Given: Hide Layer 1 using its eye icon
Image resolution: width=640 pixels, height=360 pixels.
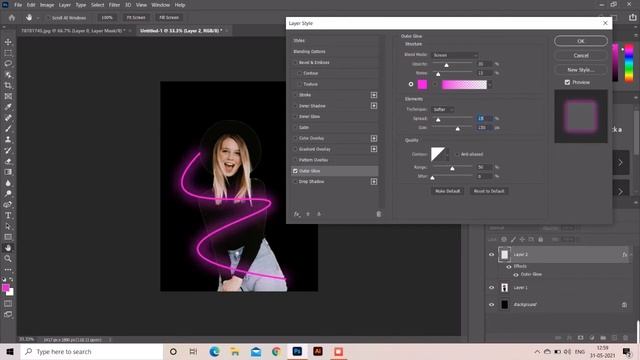Looking at the screenshot, I should [491, 288].
